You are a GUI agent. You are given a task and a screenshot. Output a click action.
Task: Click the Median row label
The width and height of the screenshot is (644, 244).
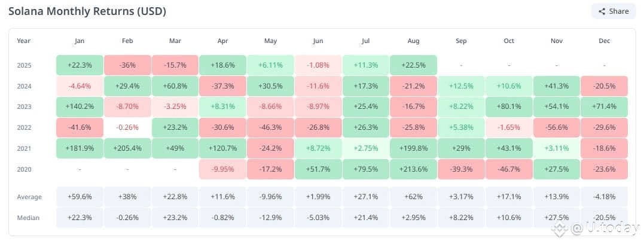coord(28,218)
